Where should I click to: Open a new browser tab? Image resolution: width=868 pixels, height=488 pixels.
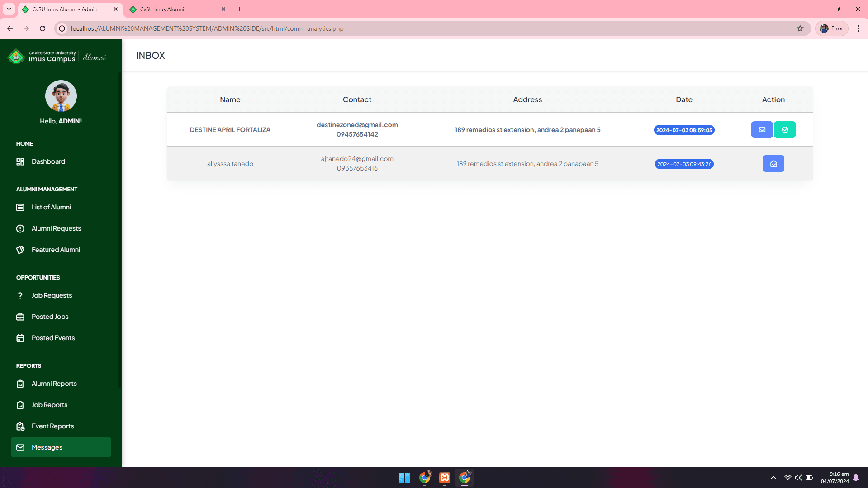pos(240,9)
